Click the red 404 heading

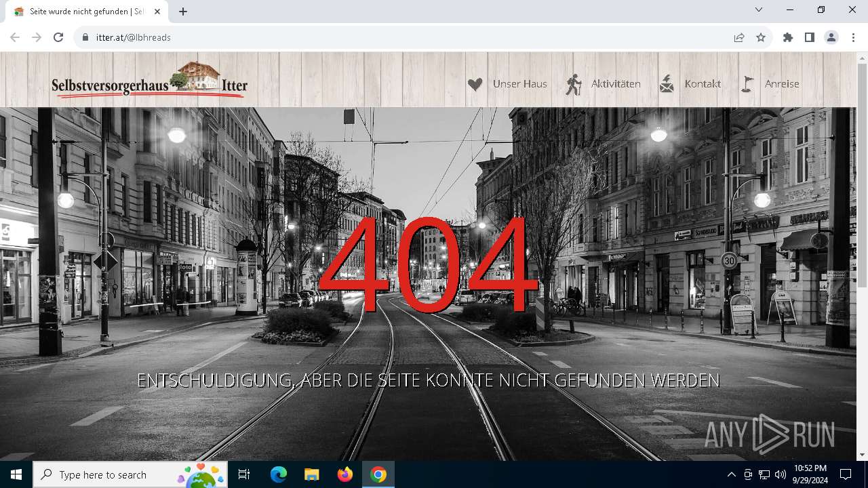pos(427,264)
